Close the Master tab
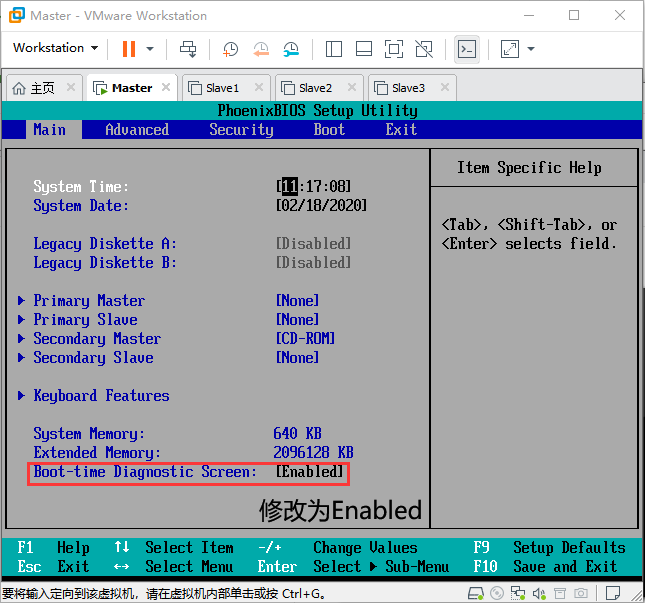The image size is (645, 603). (166, 87)
